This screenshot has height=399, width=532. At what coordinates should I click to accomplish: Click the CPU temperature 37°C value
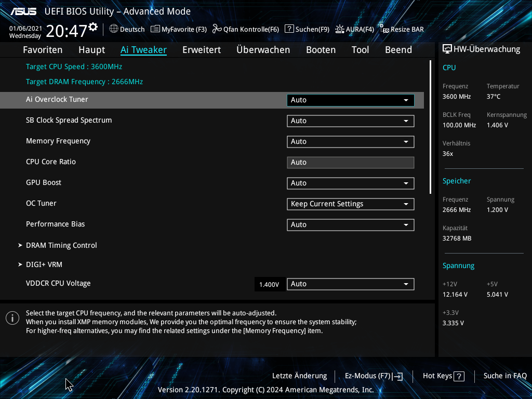pyautogui.click(x=494, y=97)
